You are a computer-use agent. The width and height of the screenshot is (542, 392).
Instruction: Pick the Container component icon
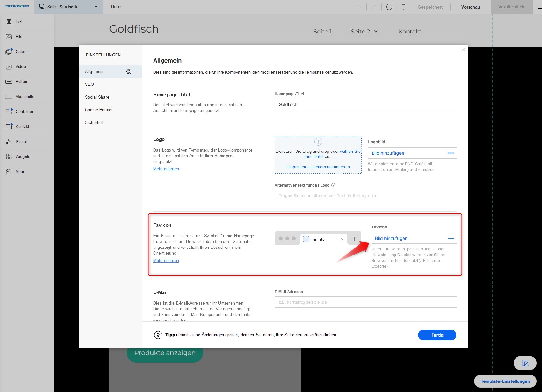pyautogui.click(x=9, y=112)
